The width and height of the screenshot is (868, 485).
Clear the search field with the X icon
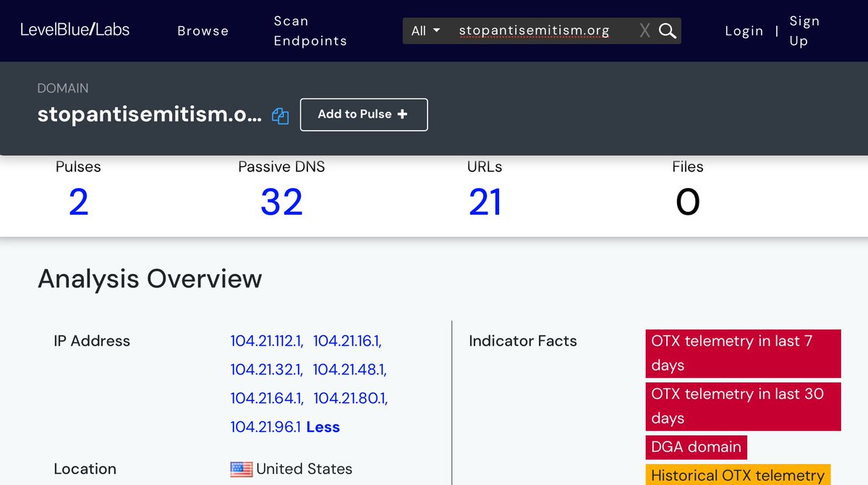tap(644, 30)
